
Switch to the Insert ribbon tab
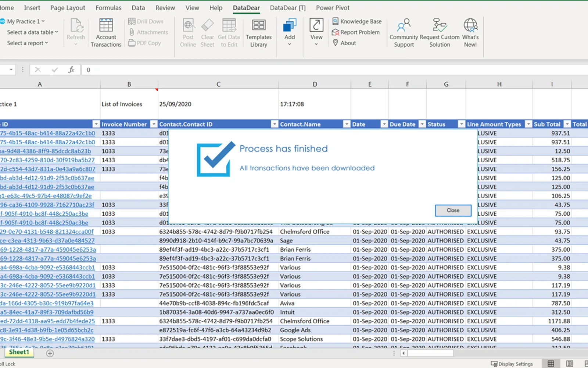tap(32, 8)
